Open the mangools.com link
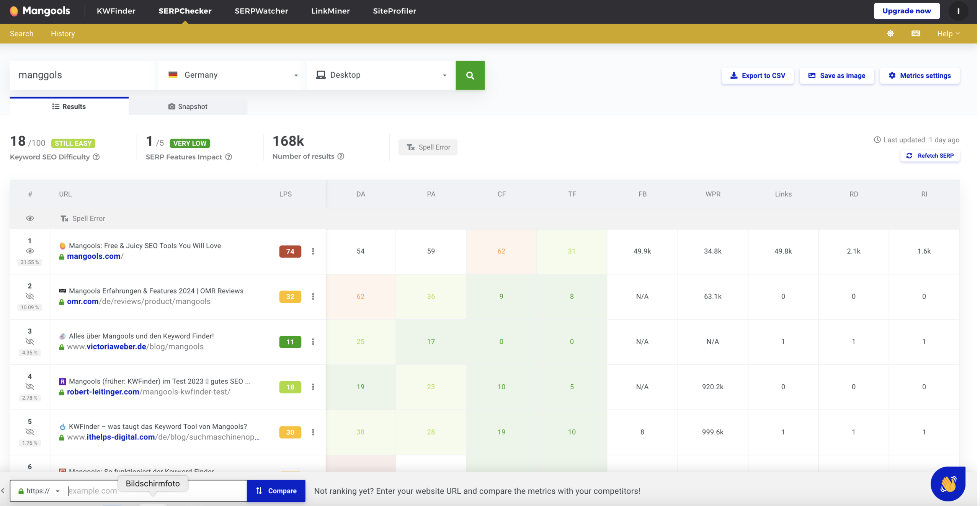980x506 pixels. (x=95, y=256)
